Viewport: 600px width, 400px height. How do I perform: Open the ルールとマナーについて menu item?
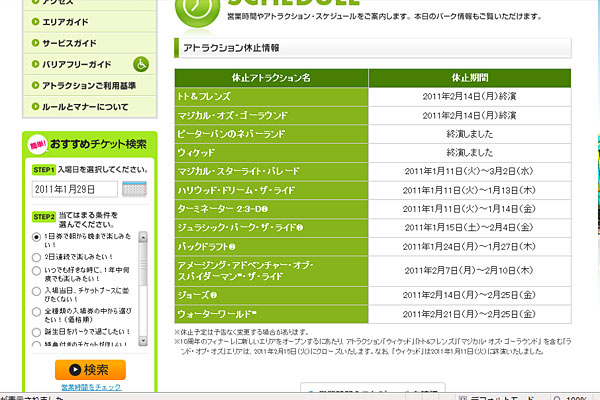tap(85, 106)
